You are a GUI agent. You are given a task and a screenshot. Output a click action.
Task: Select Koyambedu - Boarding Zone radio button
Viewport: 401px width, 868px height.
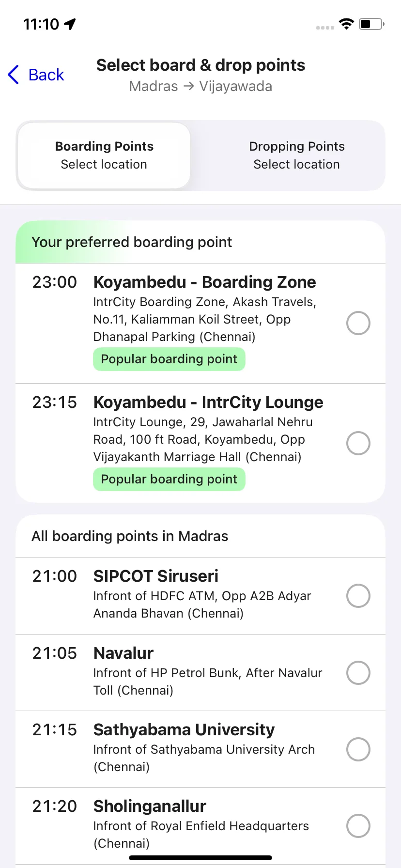tap(358, 323)
